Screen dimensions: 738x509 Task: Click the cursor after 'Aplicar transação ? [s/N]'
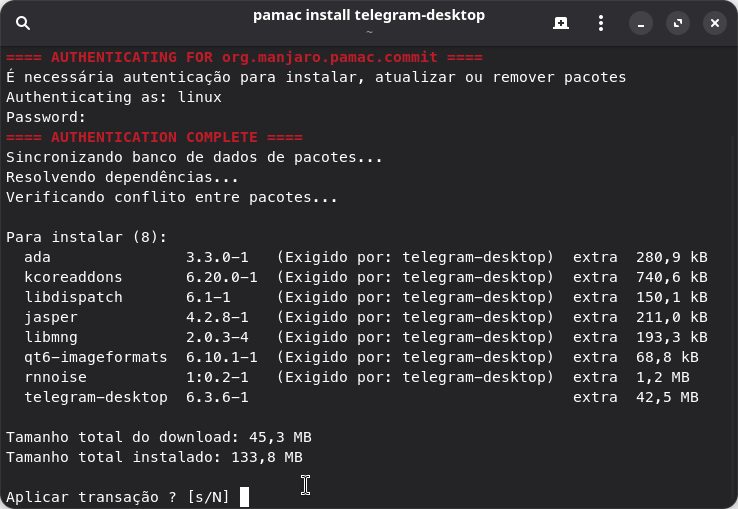click(244, 497)
